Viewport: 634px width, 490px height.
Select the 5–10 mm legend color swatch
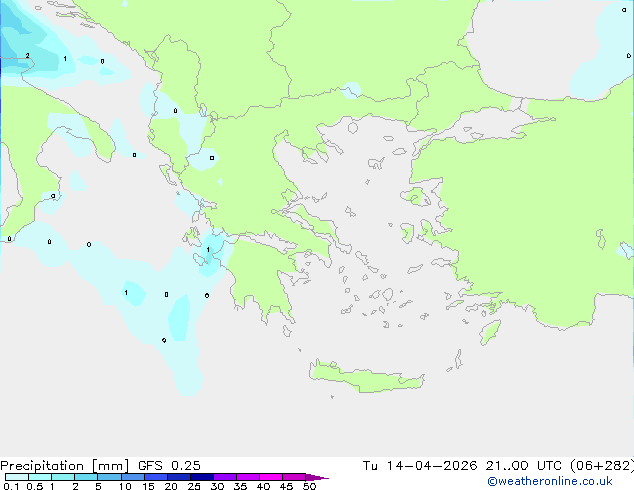click(x=109, y=477)
